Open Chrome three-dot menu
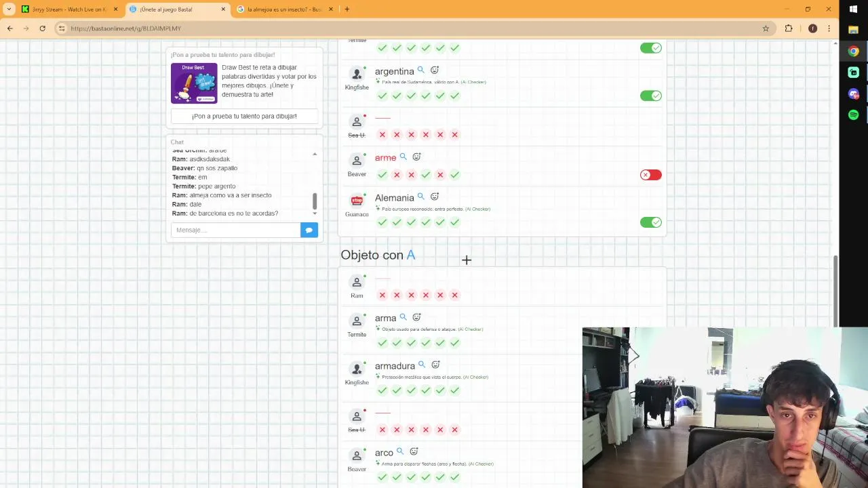 coord(829,28)
